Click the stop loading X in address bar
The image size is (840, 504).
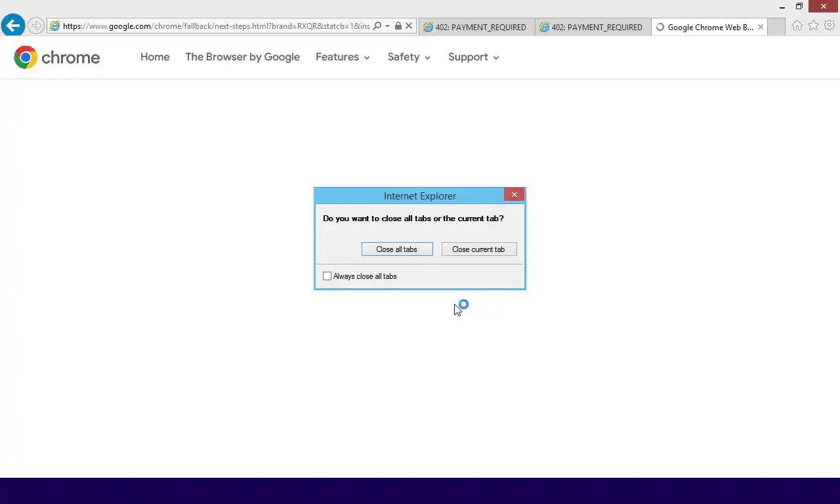[409, 26]
